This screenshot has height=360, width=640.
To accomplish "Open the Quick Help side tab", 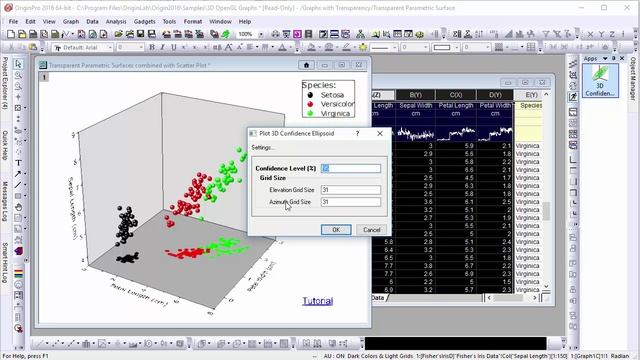I will (4, 145).
